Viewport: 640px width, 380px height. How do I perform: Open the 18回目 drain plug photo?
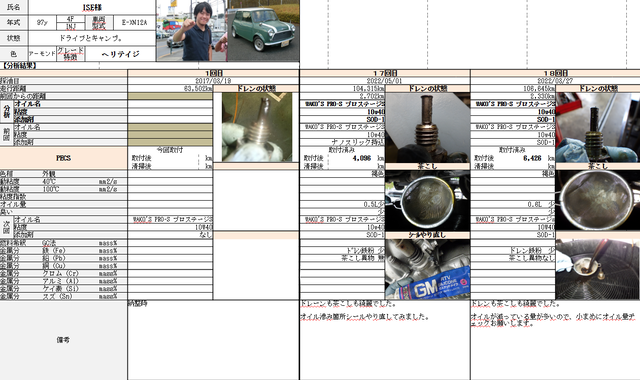pyautogui.click(x=598, y=127)
